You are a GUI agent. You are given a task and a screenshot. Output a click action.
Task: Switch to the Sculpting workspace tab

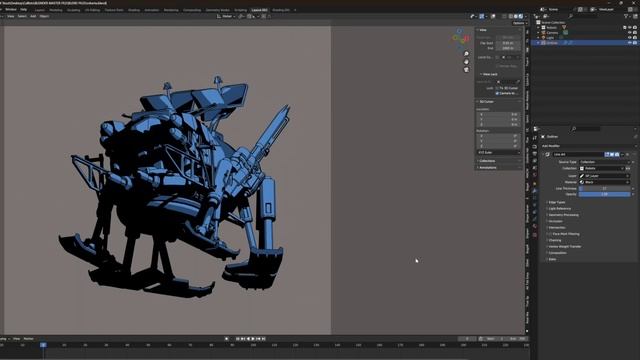point(73,10)
